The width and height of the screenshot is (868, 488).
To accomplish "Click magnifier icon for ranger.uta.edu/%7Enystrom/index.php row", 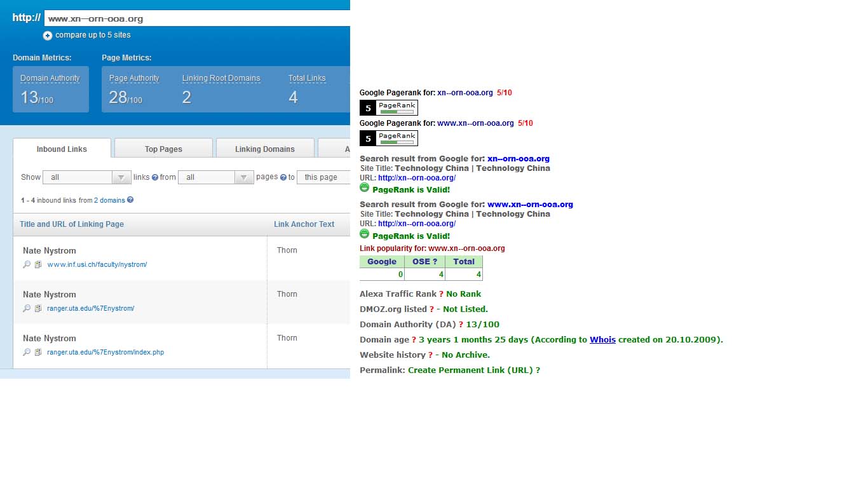I will (x=27, y=352).
